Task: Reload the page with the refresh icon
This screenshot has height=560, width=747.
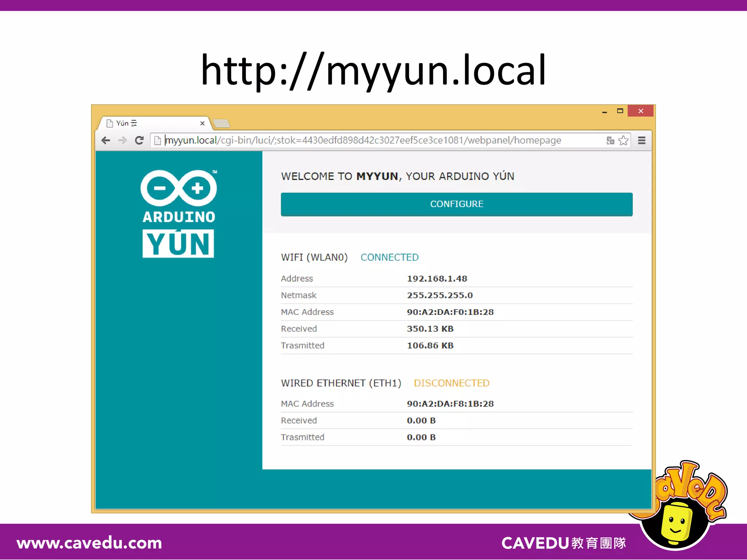Action: [139, 140]
